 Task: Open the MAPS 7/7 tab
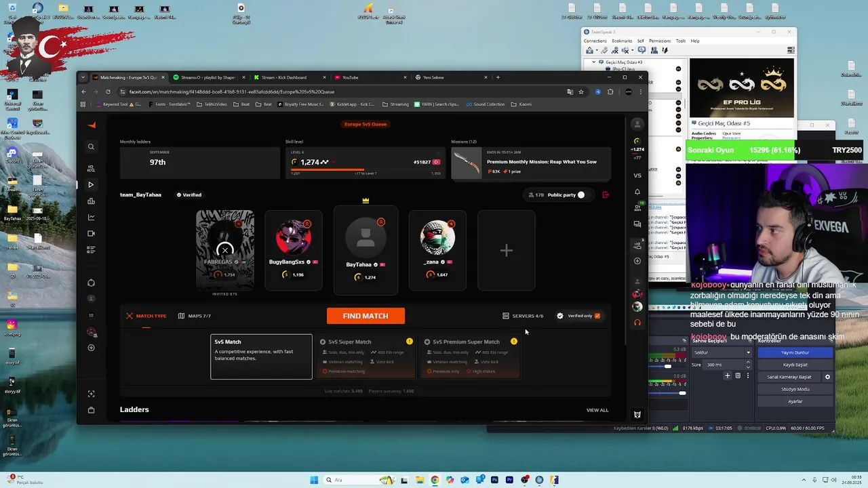pyautogui.click(x=195, y=316)
